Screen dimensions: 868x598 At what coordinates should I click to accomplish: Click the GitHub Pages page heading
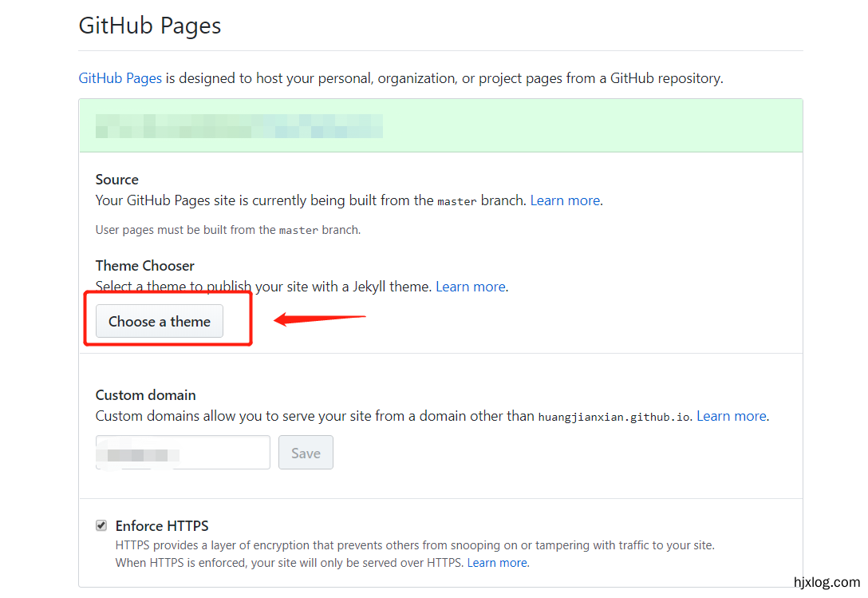[x=150, y=26]
